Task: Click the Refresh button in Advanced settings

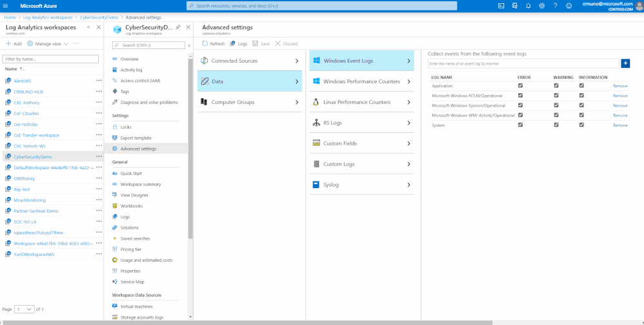Action: point(213,43)
